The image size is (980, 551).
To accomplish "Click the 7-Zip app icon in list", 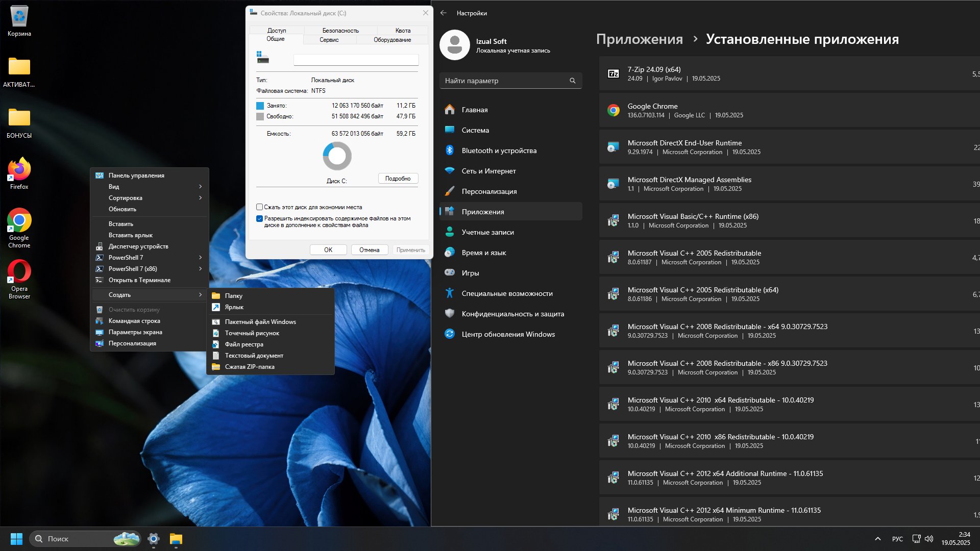I will tap(613, 73).
